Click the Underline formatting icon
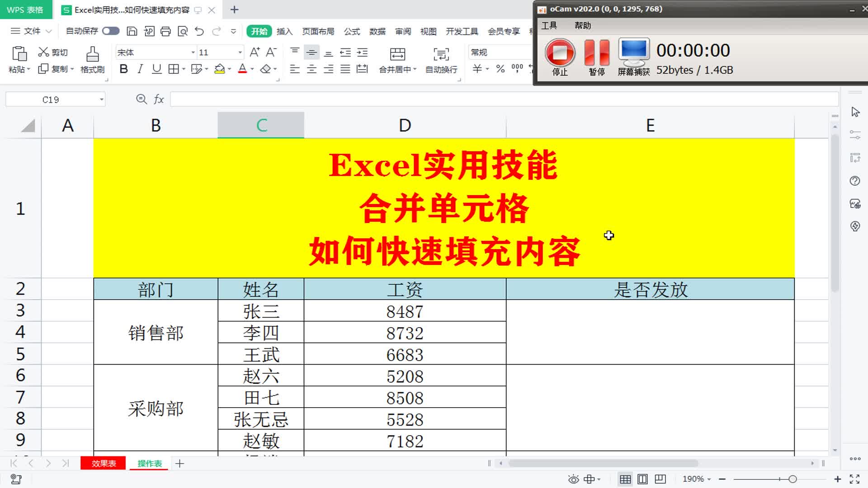The height and width of the screenshot is (488, 868). coord(156,69)
